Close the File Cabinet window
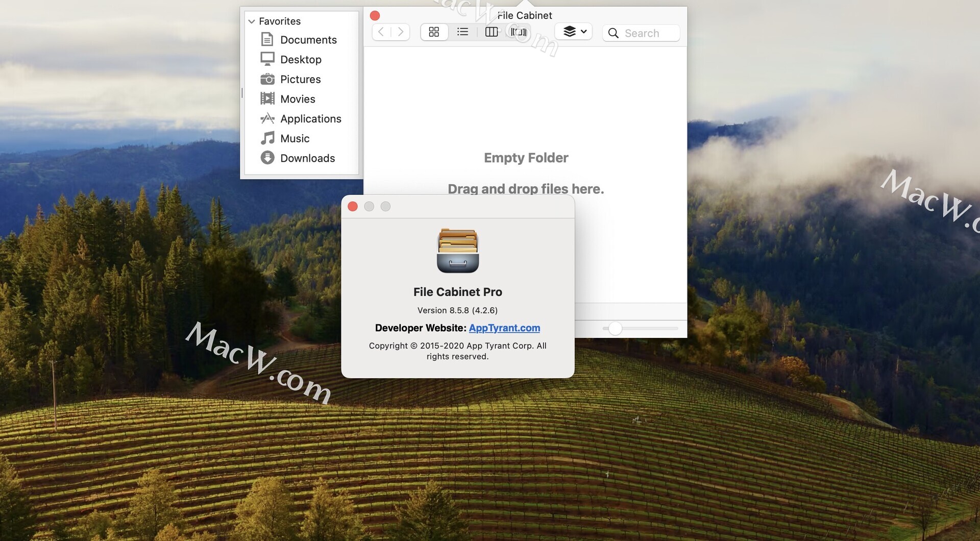Viewport: 980px width, 541px height. (x=375, y=16)
